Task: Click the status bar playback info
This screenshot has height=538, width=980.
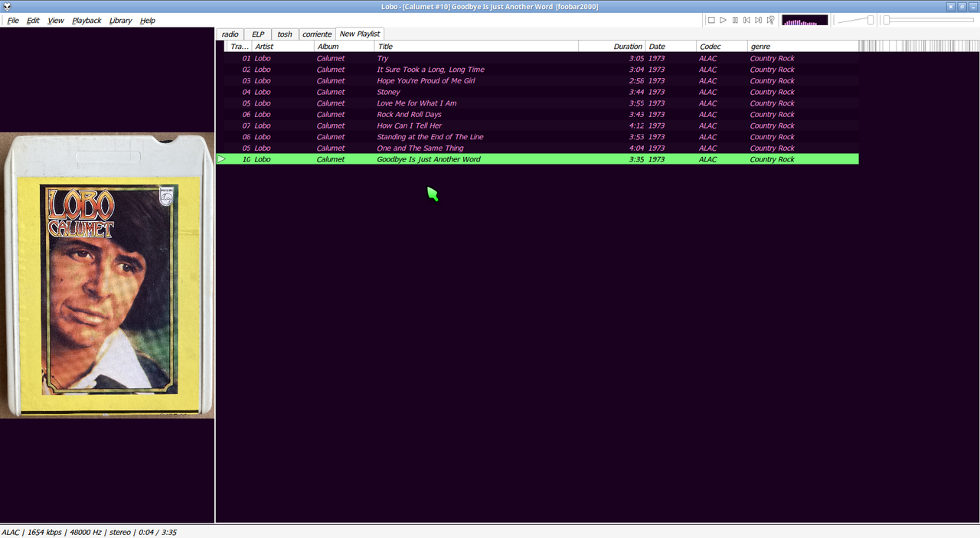Action: [x=89, y=532]
